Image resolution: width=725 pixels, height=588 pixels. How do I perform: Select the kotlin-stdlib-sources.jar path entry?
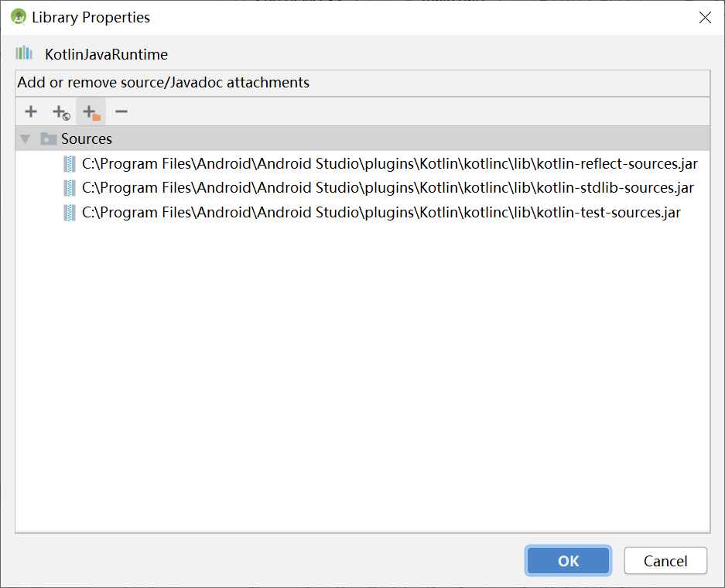coord(388,188)
